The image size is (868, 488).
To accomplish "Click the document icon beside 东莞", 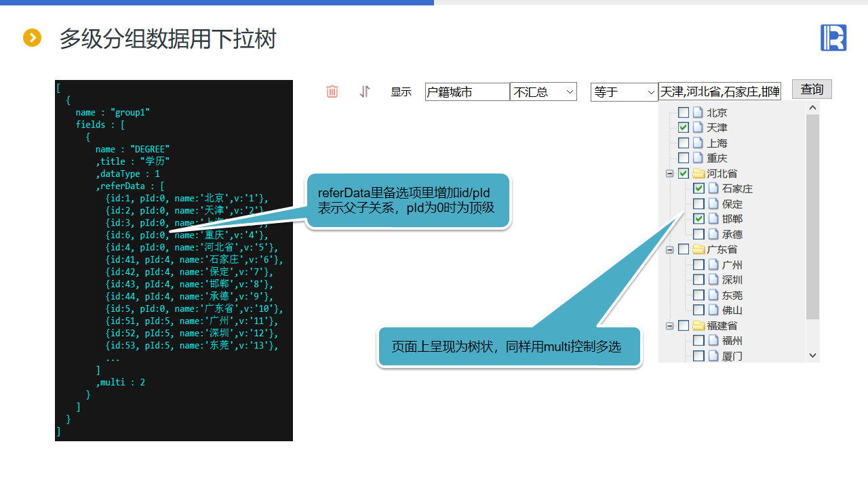I will pyautogui.click(x=713, y=296).
